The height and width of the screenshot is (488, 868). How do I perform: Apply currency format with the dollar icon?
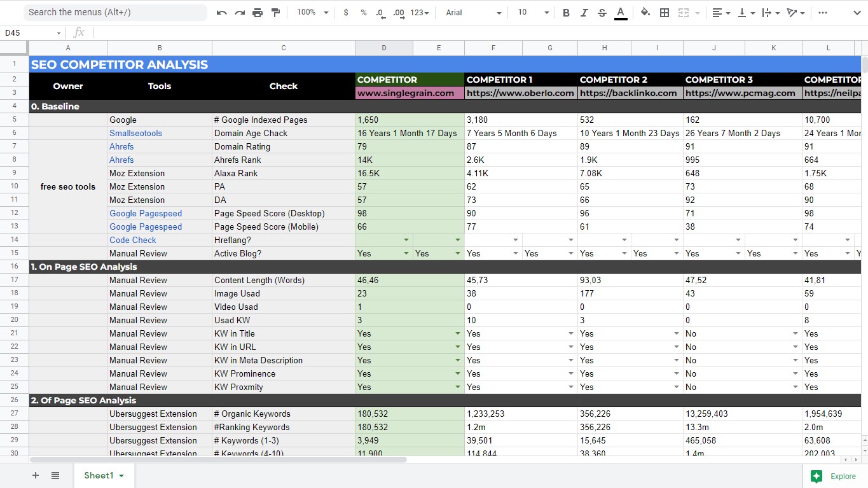click(x=346, y=12)
